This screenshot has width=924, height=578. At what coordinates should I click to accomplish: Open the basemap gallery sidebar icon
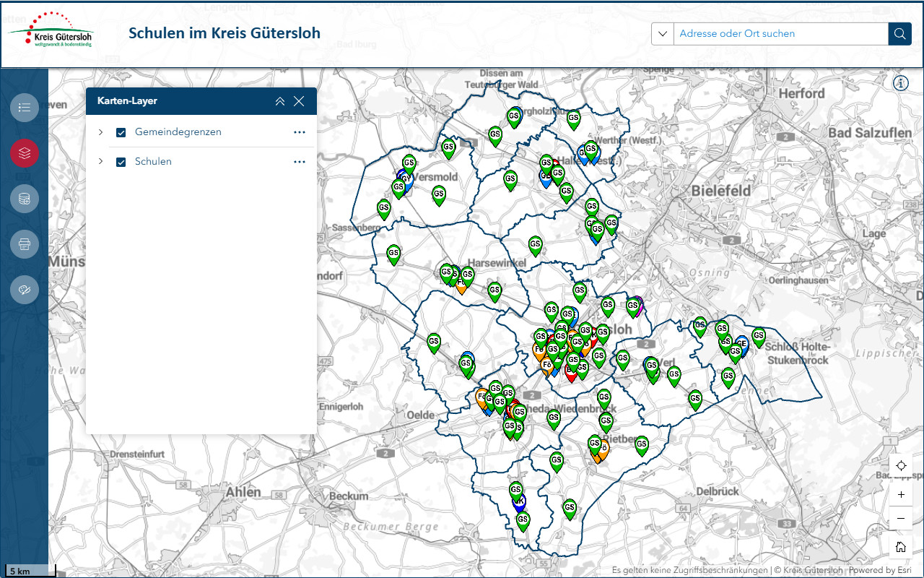[x=25, y=199]
